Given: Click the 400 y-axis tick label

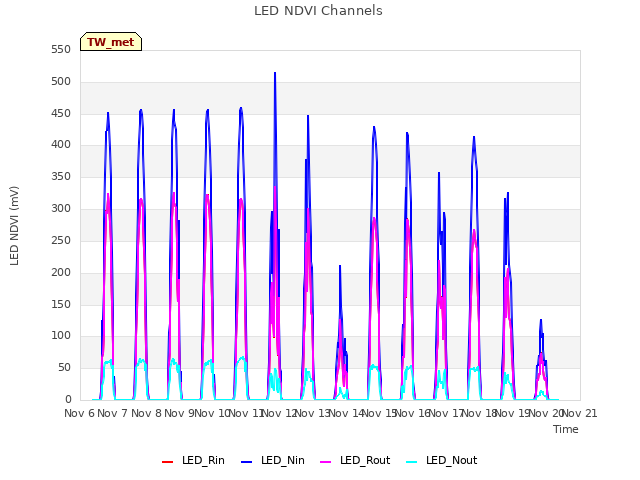Looking at the screenshot, I should tap(61, 144).
